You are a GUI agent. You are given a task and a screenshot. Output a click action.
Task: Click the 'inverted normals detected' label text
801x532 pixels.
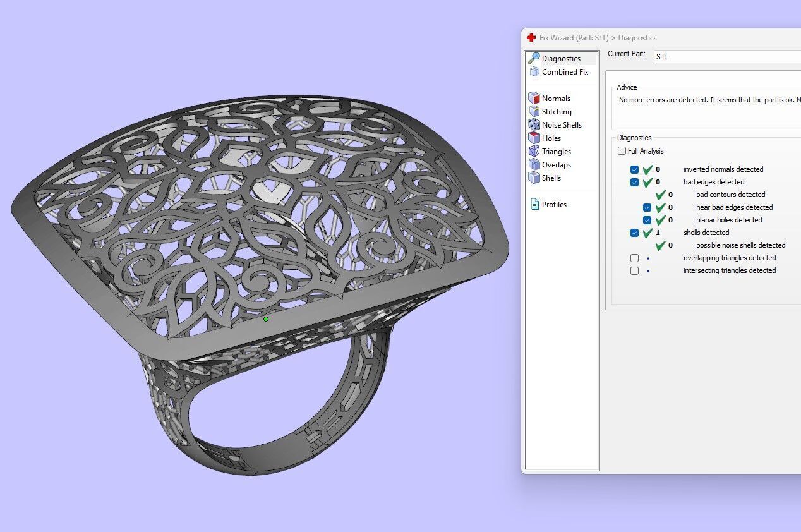coord(723,169)
